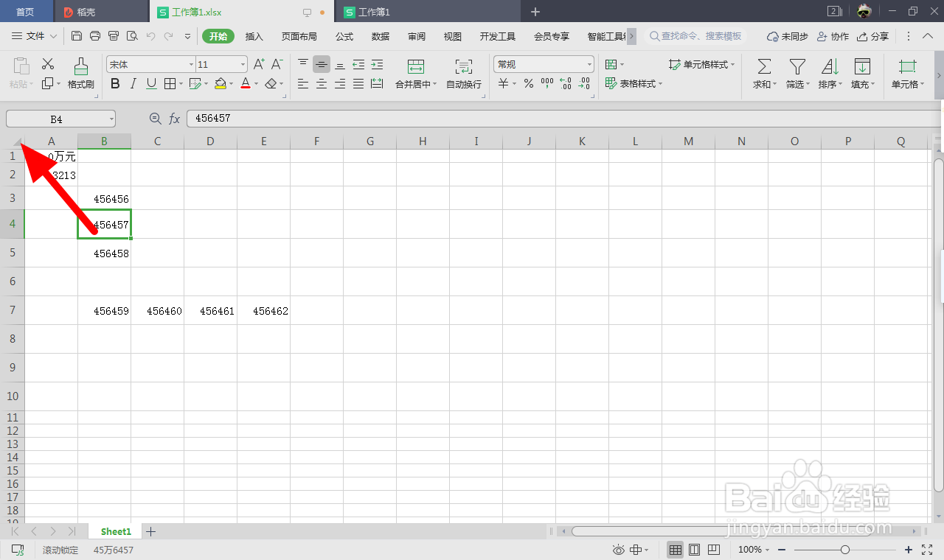The image size is (944, 560).
Task: Click the eraser clear-format icon
Action: click(x=271, y=84)
